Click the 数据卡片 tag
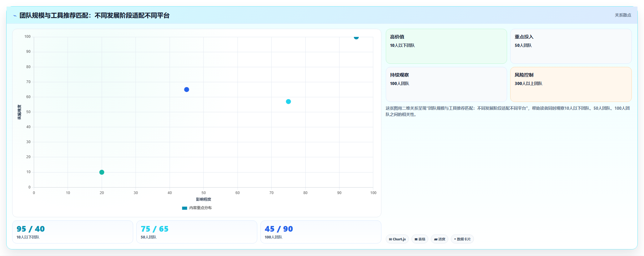The height and width of the screenshot is (256, 644). click(x=462, y=239)
